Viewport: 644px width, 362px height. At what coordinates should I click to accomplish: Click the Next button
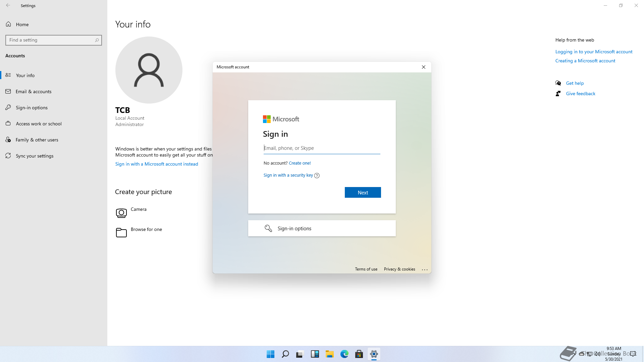click(x=363, y=192)
